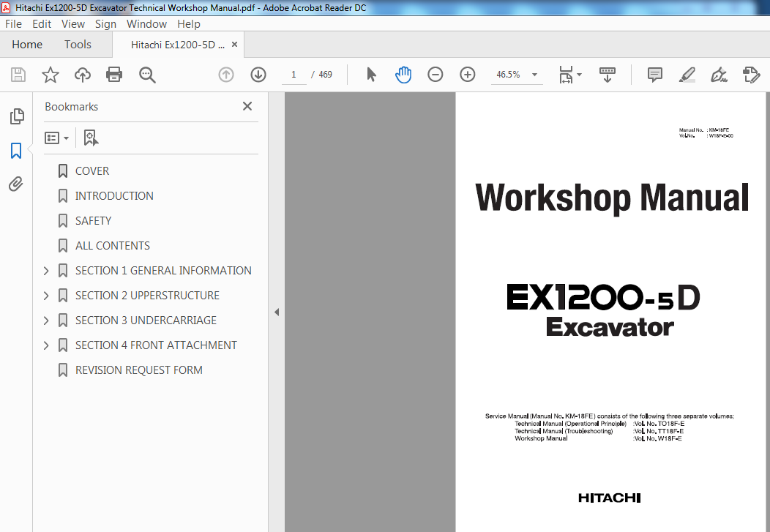The width and height of the screenshot is (770, 532).
Task: Open the find text magnifier icon
Action: click(x=147, y=75)
